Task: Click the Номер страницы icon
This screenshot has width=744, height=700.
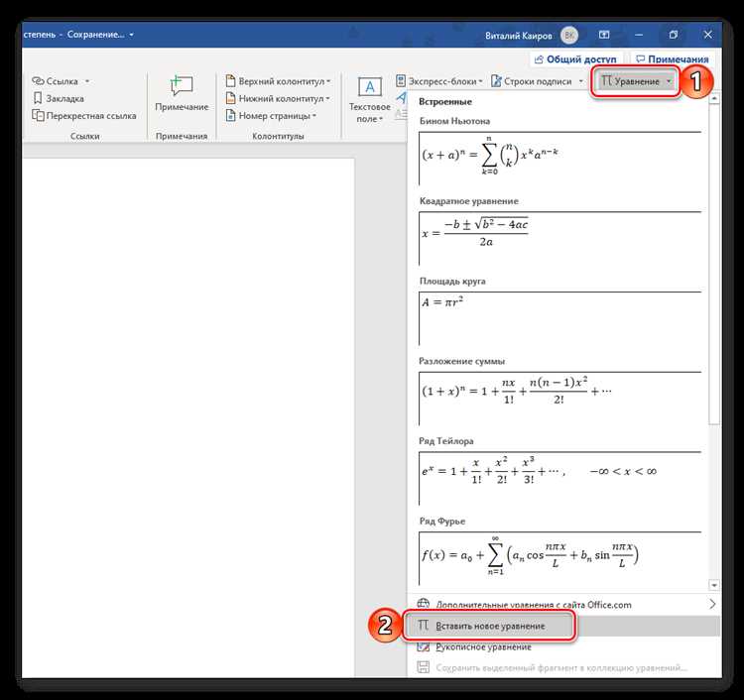Action: tap(230, 115)
